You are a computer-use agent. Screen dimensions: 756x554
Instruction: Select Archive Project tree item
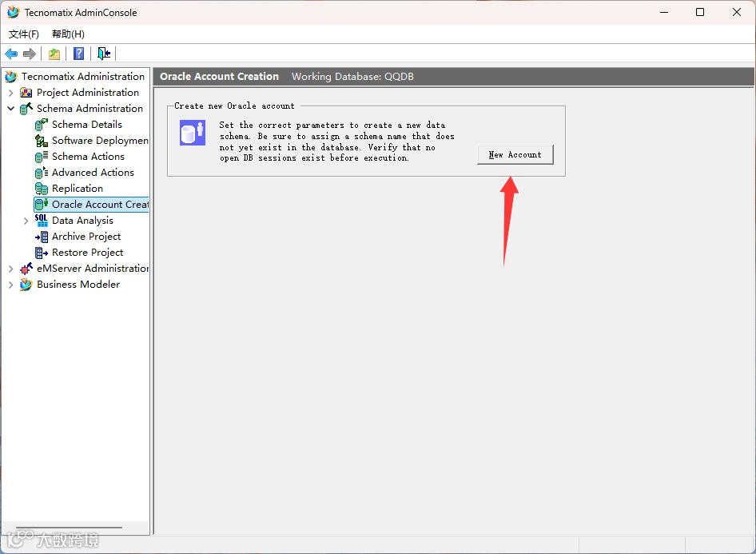86,237
